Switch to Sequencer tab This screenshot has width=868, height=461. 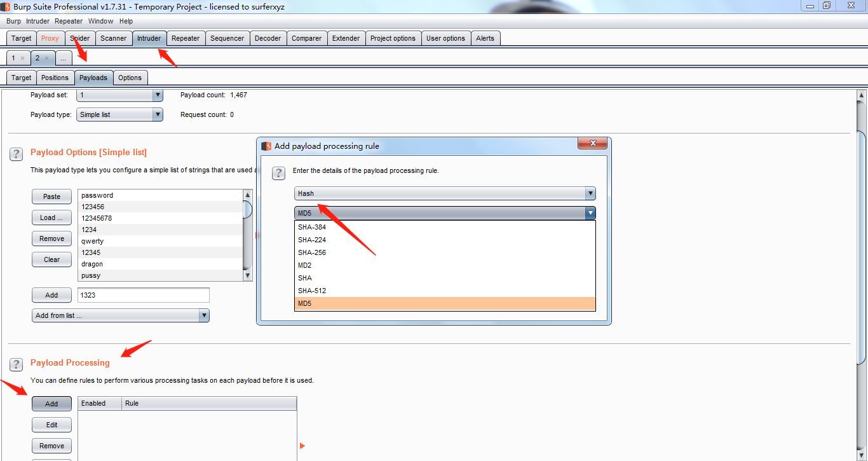coord(227,38)
